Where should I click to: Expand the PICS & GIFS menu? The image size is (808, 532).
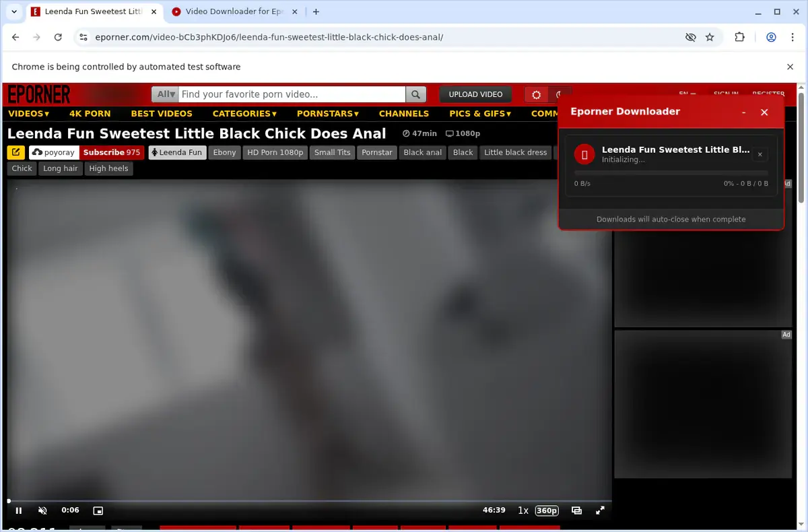pyautogui.click(x=481, y=114)
